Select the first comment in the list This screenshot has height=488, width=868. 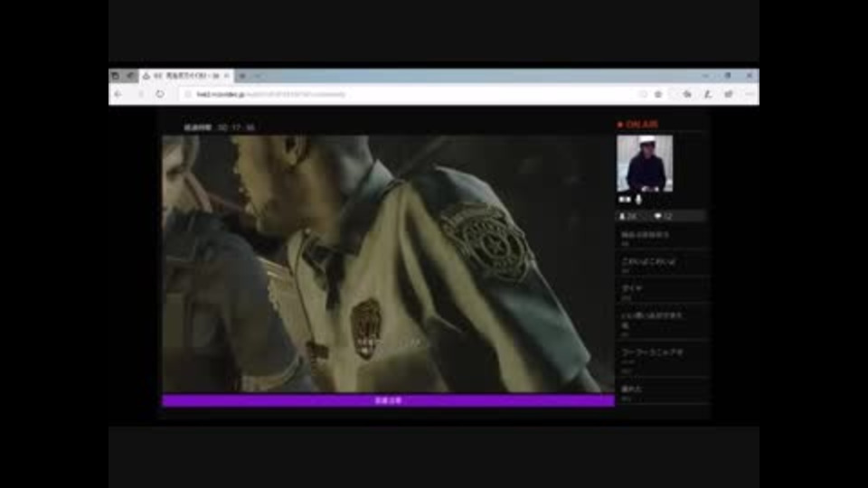(662, 238)
